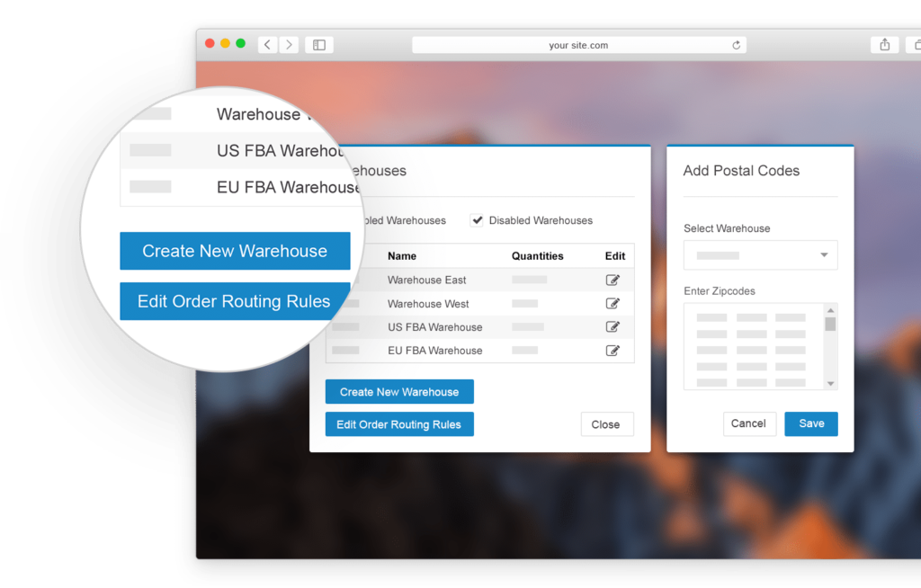Close the browser window (red button)
921x588 pixels.
[210, 43]
